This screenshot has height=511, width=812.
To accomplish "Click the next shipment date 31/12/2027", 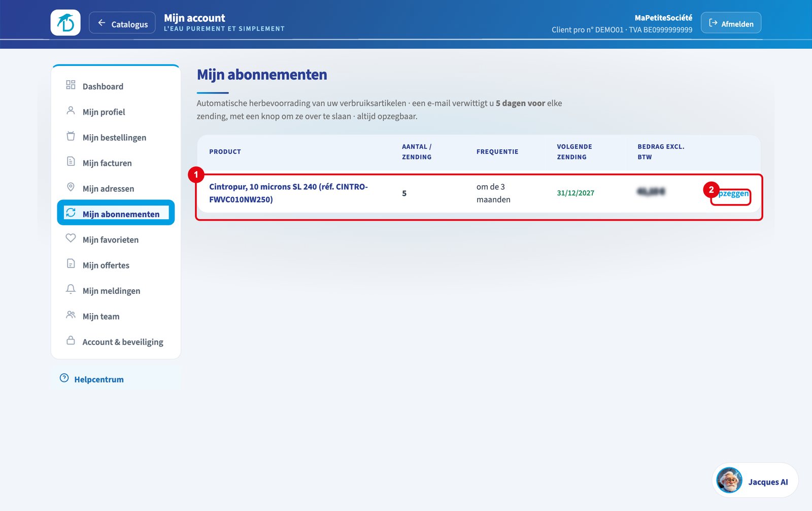I will (x=576, y=193).
